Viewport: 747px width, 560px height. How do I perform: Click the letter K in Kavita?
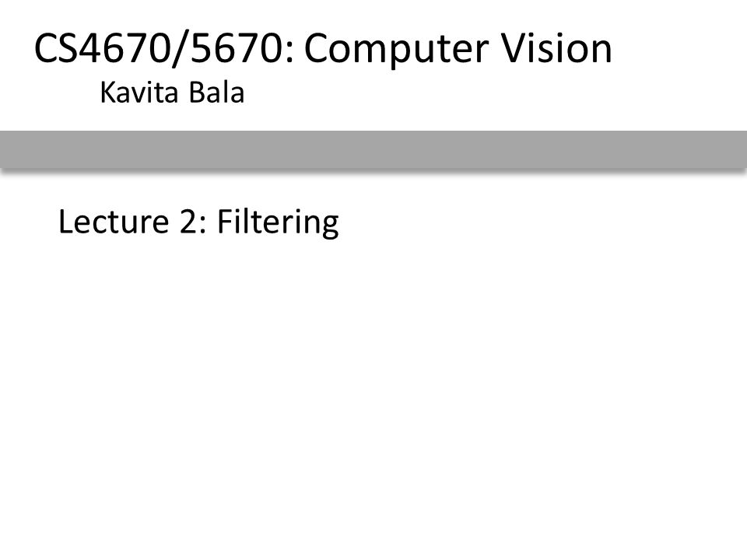[107, 93]
